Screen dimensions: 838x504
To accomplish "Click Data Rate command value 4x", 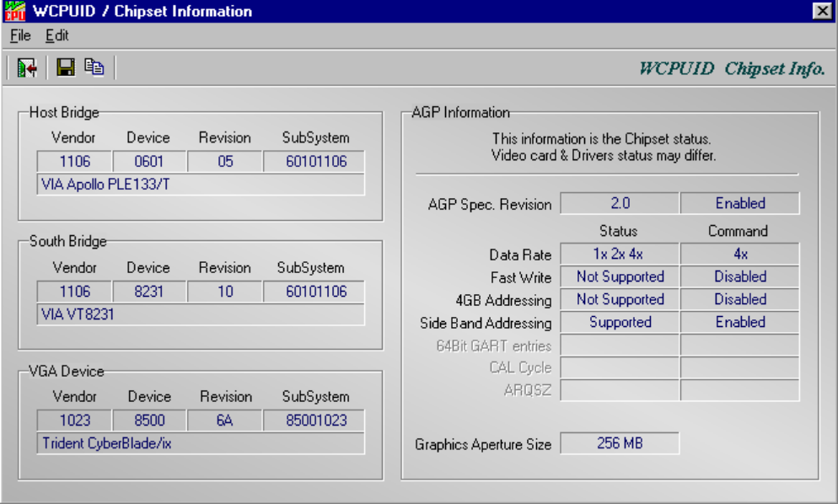I will (740, 254).
